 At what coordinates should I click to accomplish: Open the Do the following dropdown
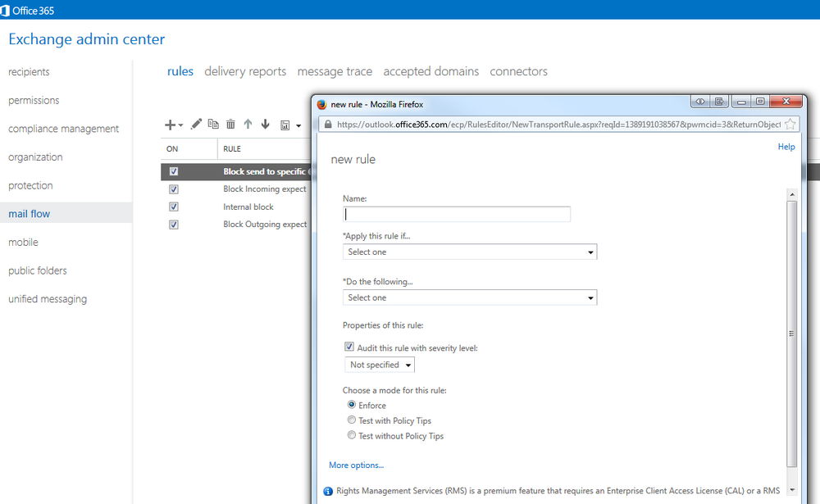(470, 297)
